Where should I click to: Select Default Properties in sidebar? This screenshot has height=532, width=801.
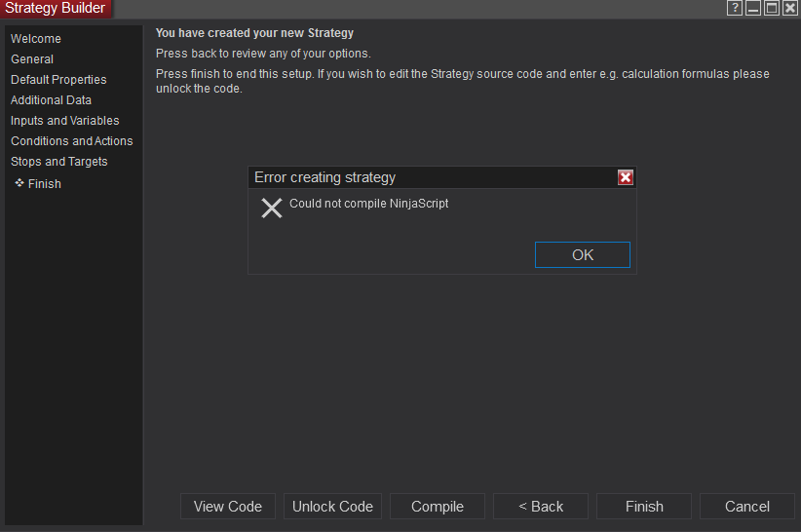[58, 80]
